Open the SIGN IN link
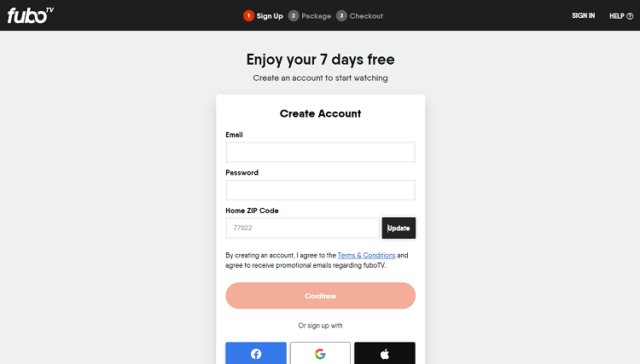The height and width of the screenshot is (364, 640). coord(583,16)
